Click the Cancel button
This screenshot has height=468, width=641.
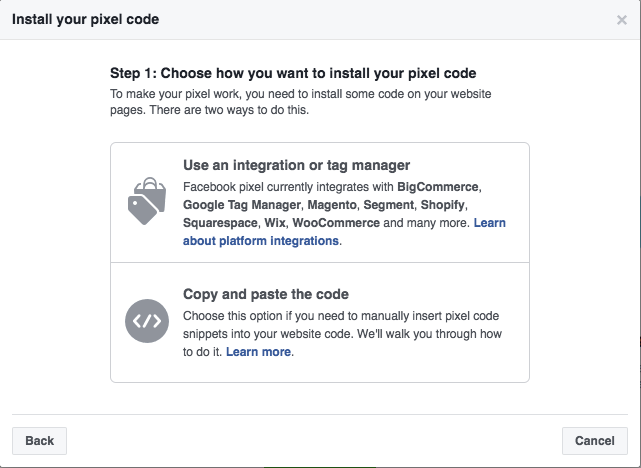pos(594,441)
